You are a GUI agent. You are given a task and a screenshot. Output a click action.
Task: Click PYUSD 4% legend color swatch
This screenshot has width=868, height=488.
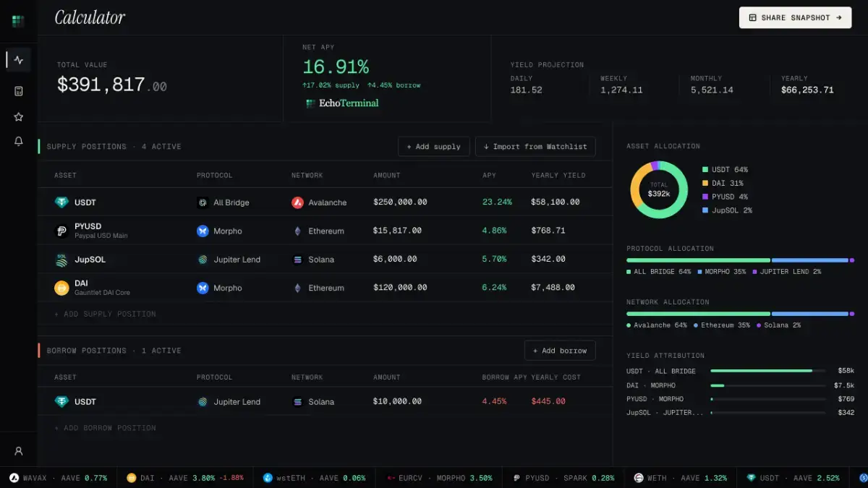click(705, 197)
